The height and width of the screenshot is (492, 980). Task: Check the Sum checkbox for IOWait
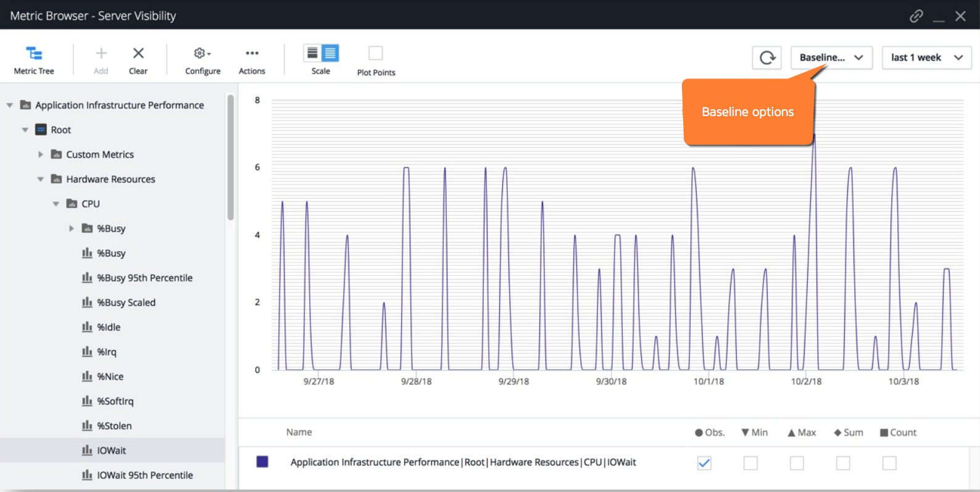[843, 463]
